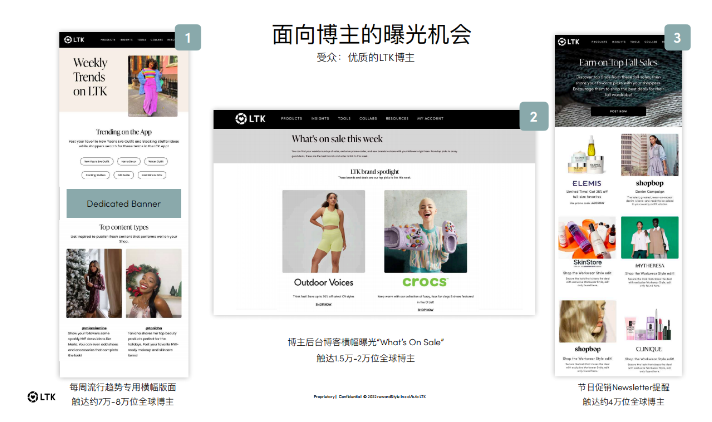Click the ELEMIS brand label
The width and height of the screenshot is (712, 422).
587,184
